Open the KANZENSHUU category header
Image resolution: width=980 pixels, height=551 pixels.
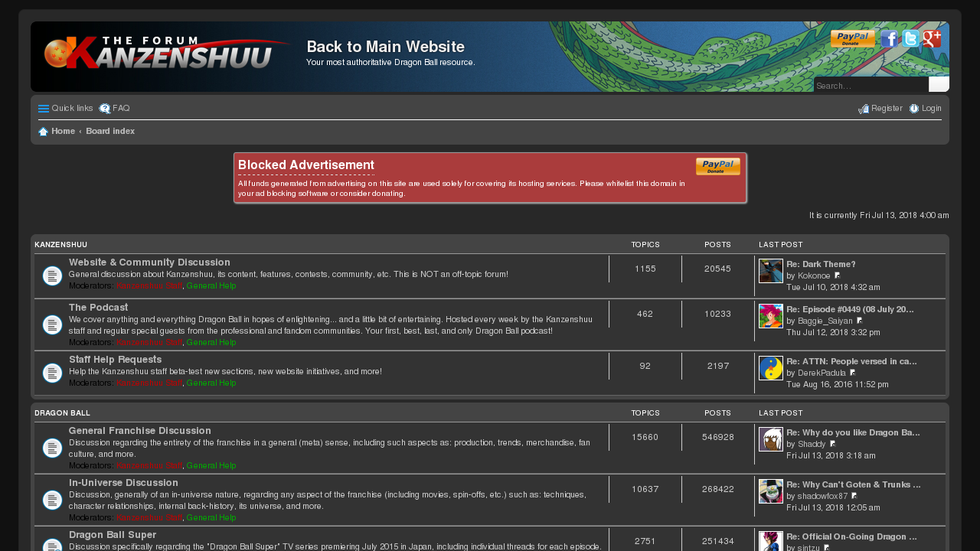tap(60, 245)
